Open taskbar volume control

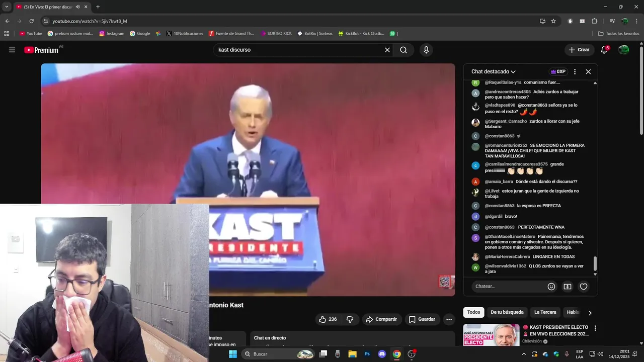600,354
